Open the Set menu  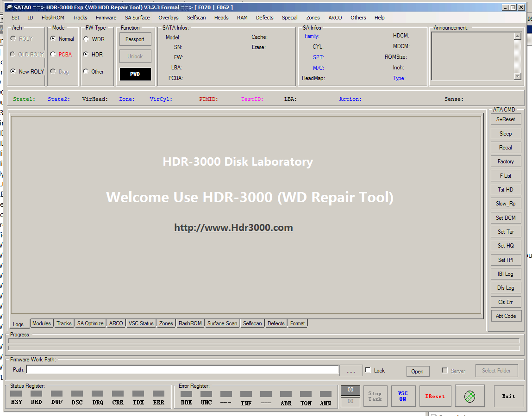(x=16, y=18)
